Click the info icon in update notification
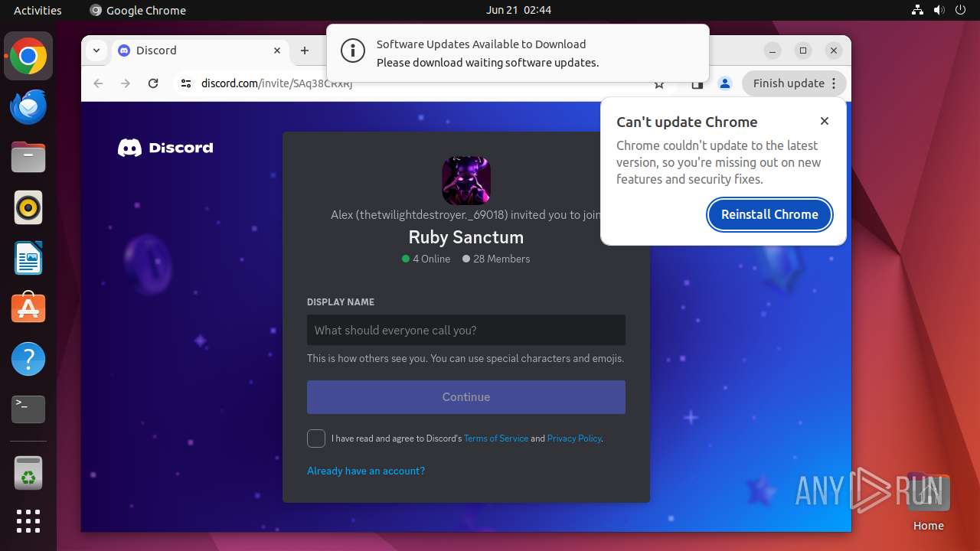 click(352, 51)
